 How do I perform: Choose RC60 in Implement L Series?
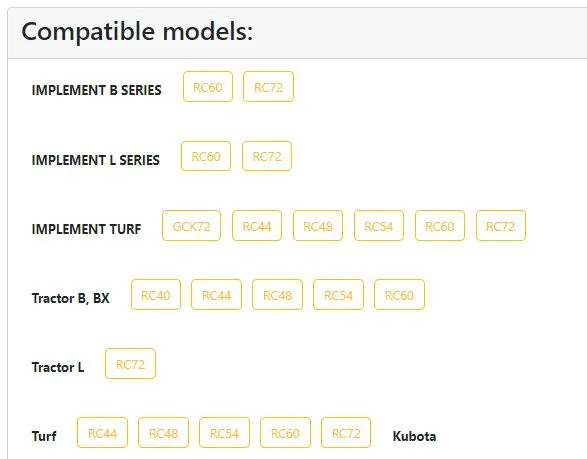click(x=206, y=156)
